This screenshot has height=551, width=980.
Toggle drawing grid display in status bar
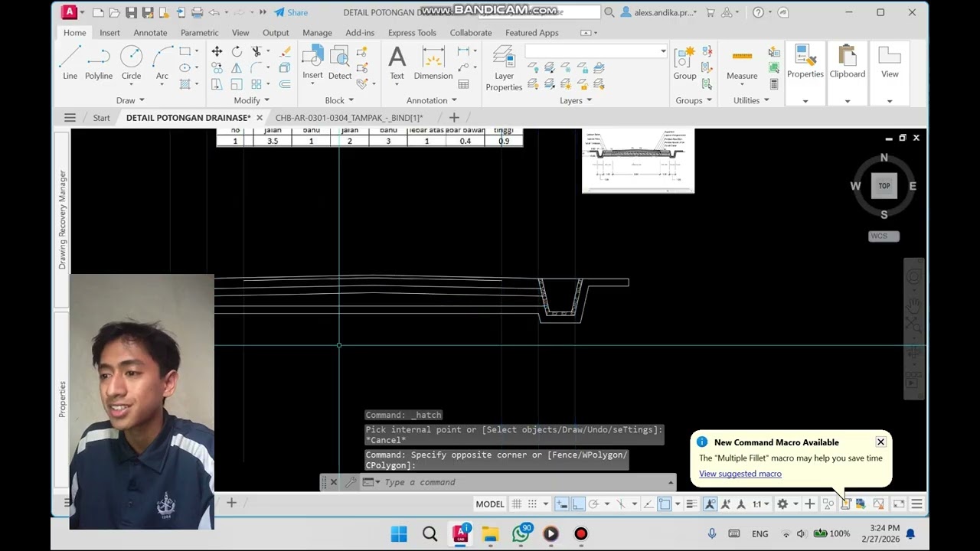tap(517, 504)
